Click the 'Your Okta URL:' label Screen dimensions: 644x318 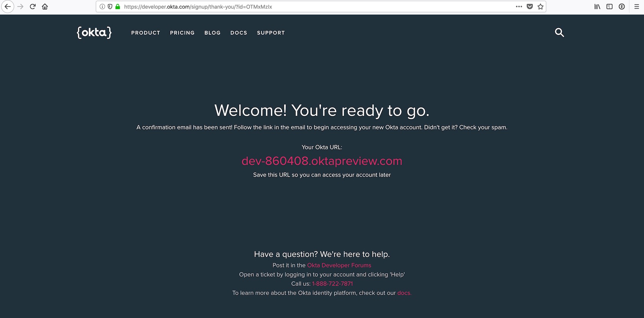pyautogui.click(x=322, y=147)
